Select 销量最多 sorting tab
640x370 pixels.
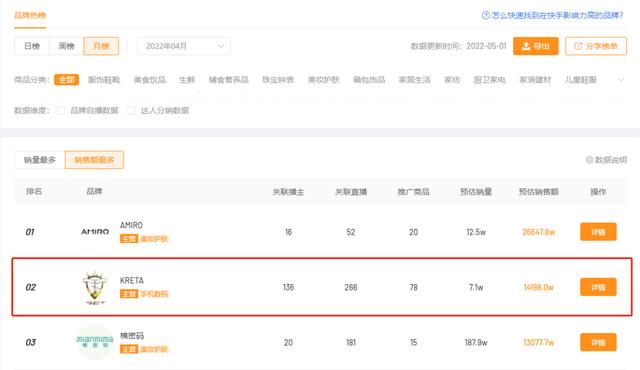[40, 160]
